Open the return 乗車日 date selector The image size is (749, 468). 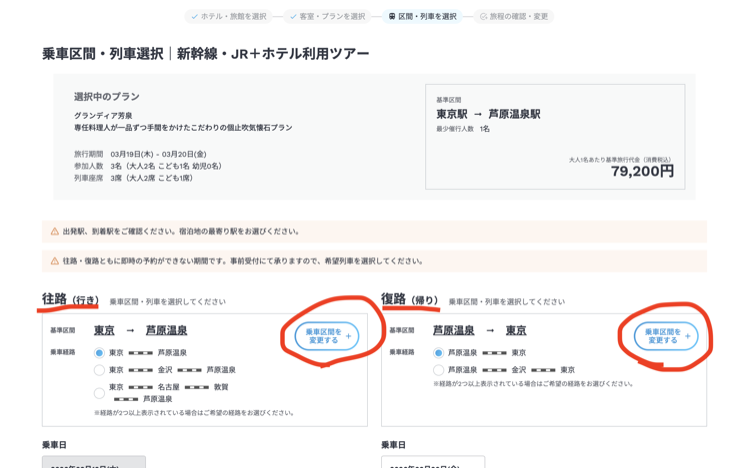433,462
